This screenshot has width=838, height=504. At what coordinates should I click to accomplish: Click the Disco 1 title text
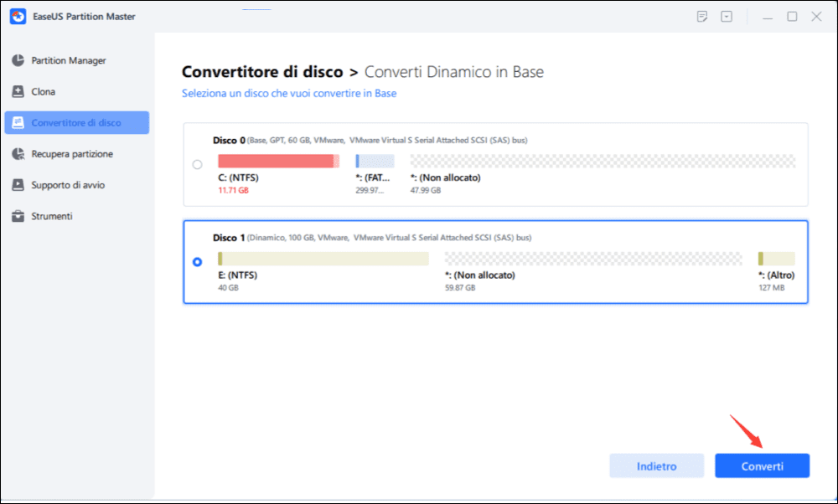pyautogui.click(x=229, y=238)
